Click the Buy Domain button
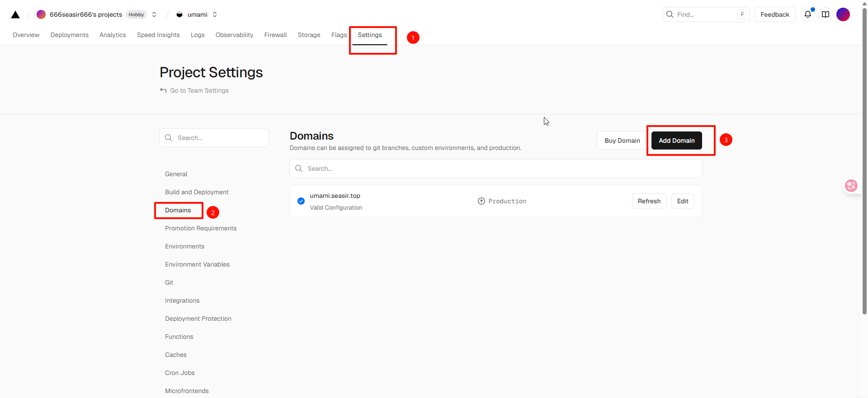Viewport: 868px width, 398px height. [622, 140]
